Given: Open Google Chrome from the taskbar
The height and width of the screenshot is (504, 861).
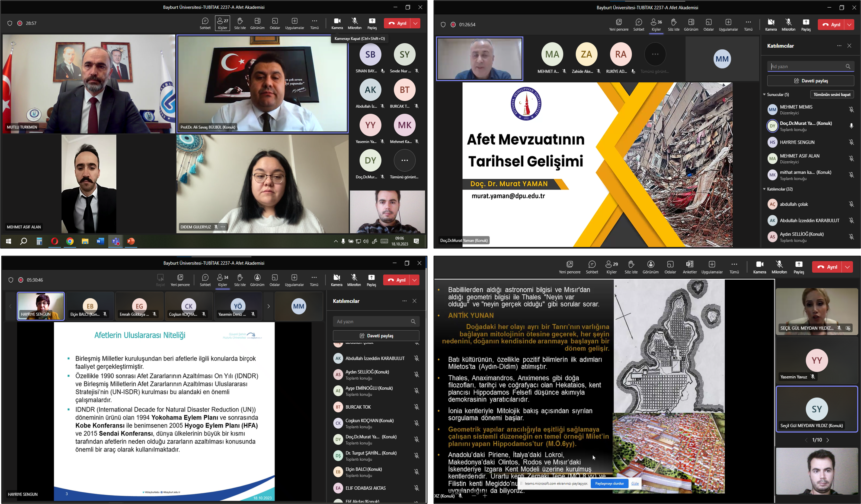Looking at the screenshot, I should (70, 241).
